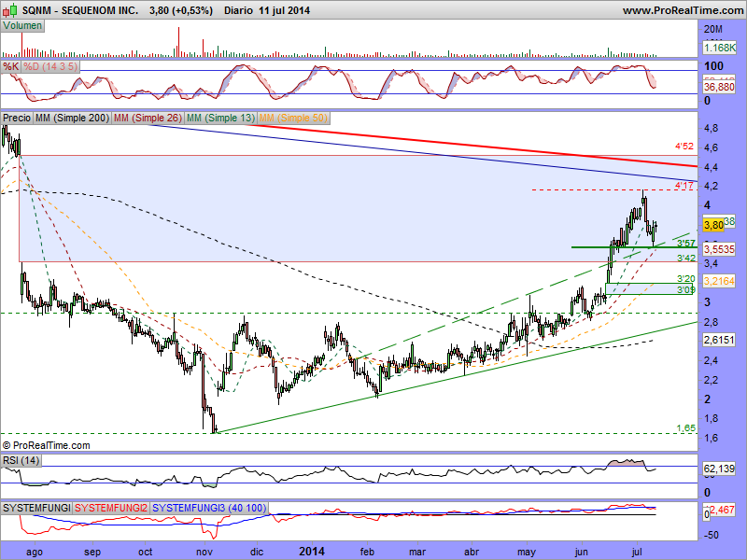Click the 4'17 dashed resistance label
The height and width of the screenshot is (560, 747).
point(684,185)
